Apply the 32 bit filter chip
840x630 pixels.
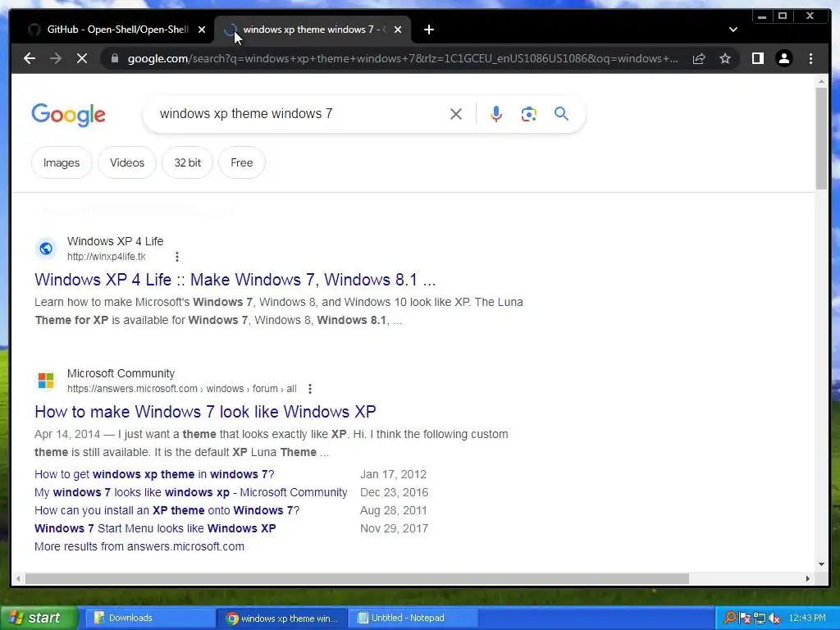pos(188,162)
